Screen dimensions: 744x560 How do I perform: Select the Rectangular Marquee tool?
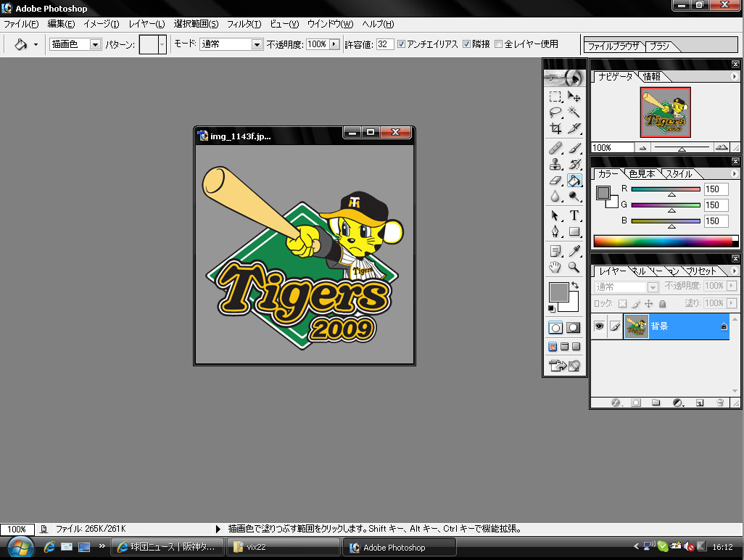[x=555, y=96]
